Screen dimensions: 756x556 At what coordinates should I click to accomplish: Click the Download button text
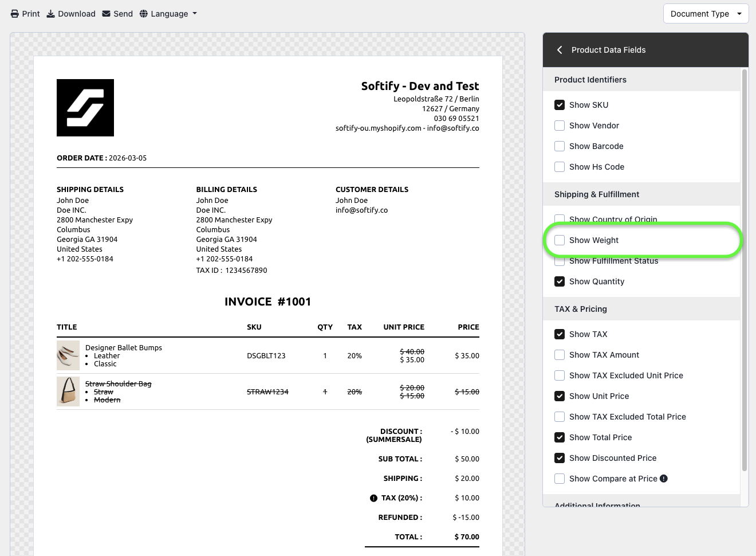point(77,14)
